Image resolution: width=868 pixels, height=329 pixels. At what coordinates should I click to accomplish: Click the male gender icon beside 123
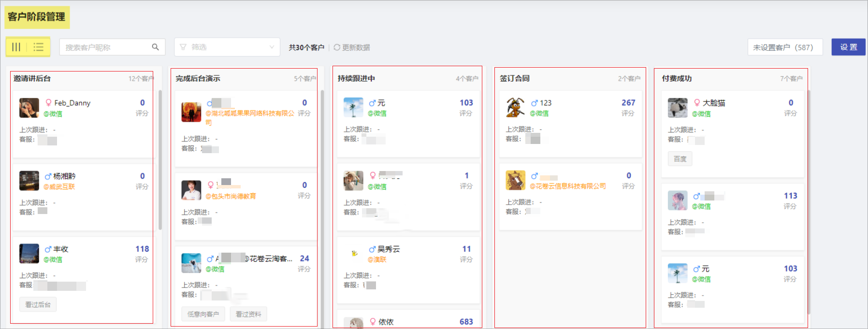pos(534,103)
